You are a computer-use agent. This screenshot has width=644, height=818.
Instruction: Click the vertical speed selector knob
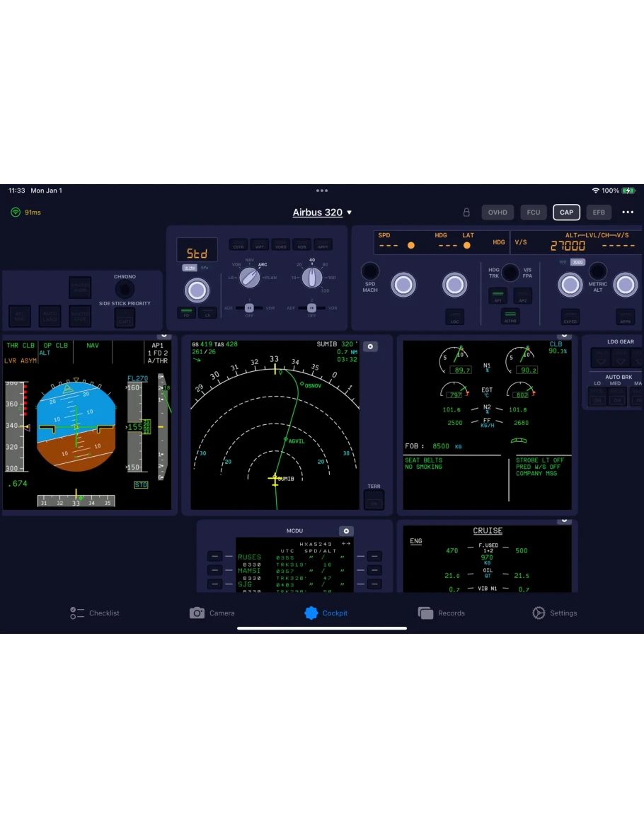tap(625, 285)
